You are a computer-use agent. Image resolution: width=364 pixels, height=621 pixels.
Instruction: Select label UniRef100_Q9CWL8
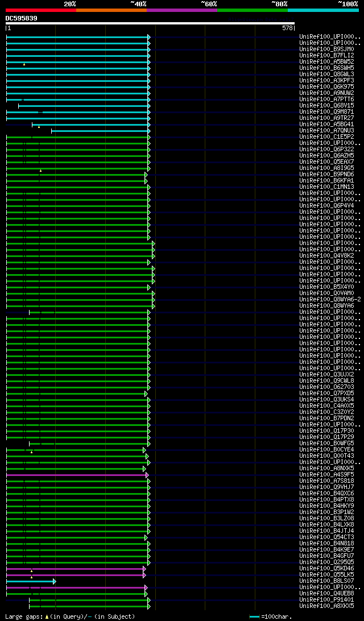[327, 381]
